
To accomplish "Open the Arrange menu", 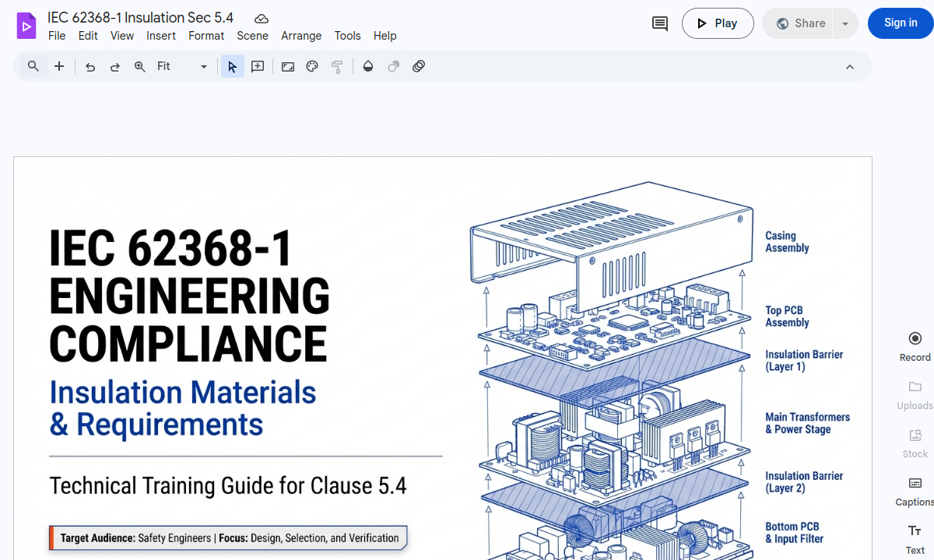I will tap(301, 36).
